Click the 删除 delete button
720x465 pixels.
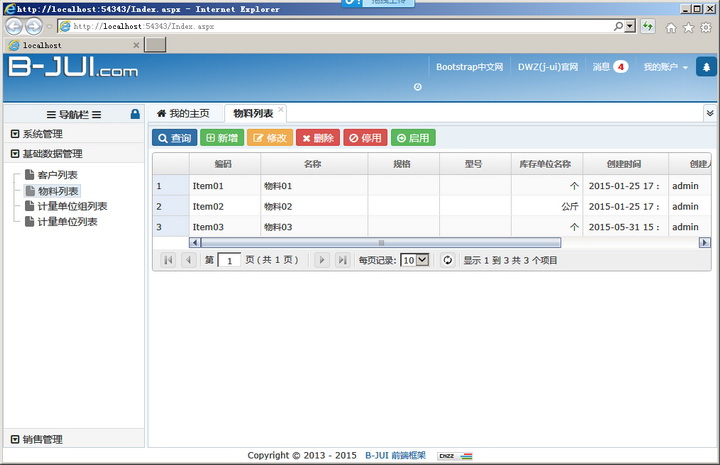pyautogui.click(x=318, y=138)
